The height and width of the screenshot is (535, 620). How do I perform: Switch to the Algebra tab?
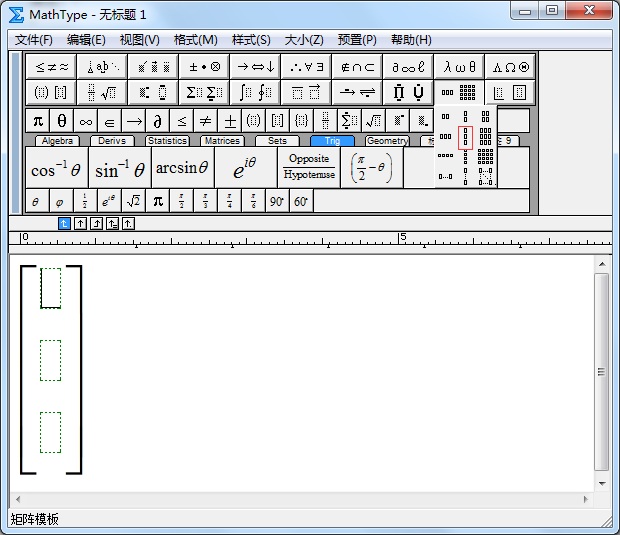tap(58, 141)
